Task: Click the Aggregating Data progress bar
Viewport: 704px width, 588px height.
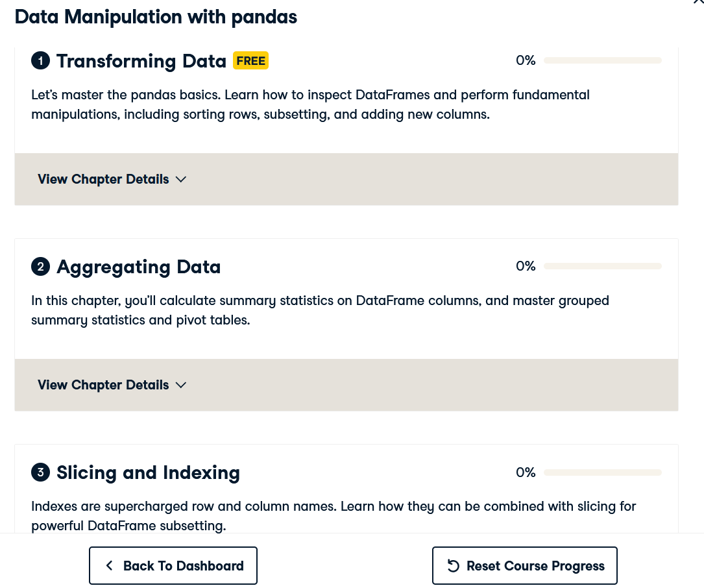Action: [x=602, y=266]
